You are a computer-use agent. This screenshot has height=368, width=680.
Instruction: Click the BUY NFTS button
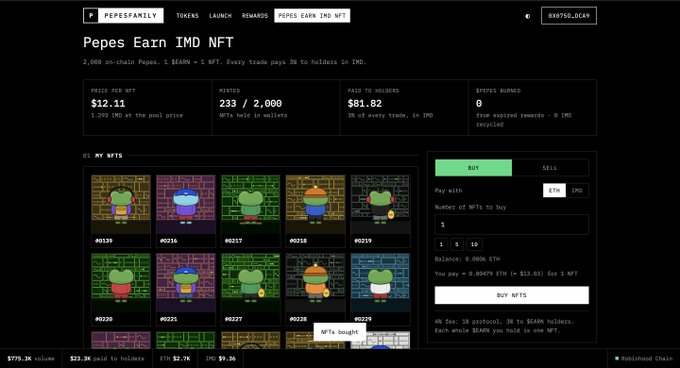click(x=512, y=295)
